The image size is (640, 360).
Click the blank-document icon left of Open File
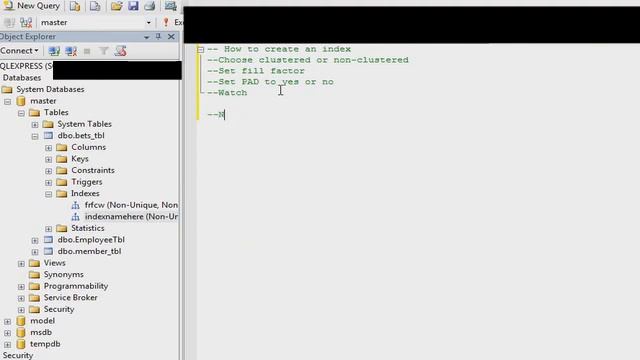coord(95,6)
